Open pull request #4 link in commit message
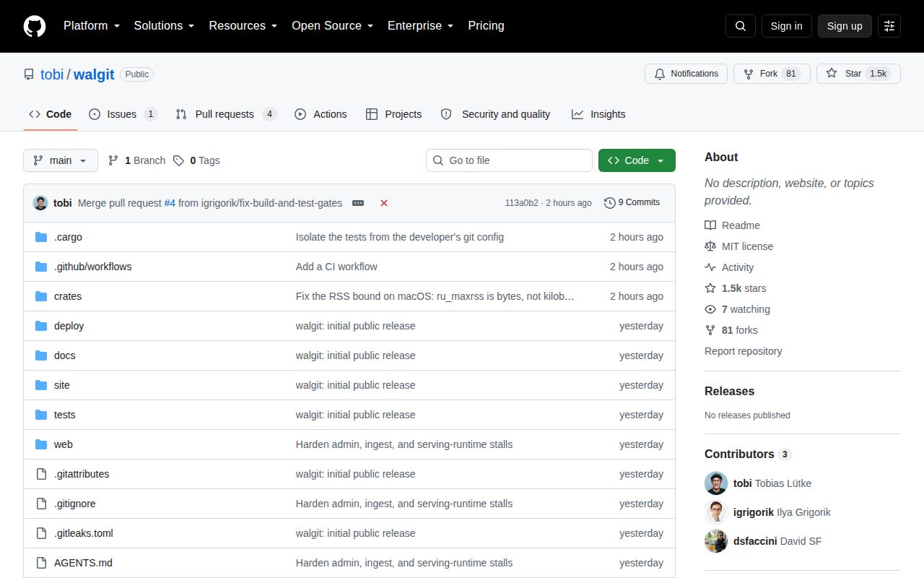 170,203
